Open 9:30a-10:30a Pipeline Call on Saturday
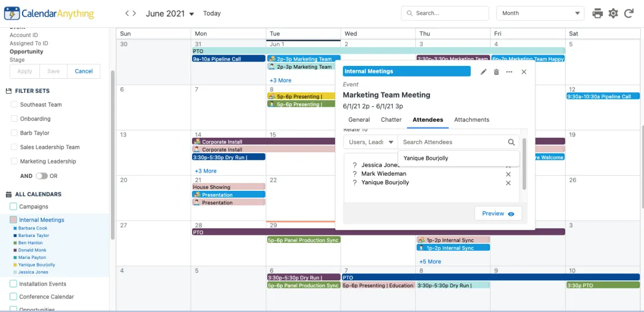This screenshot has width=644, height=312. (603, 96)
